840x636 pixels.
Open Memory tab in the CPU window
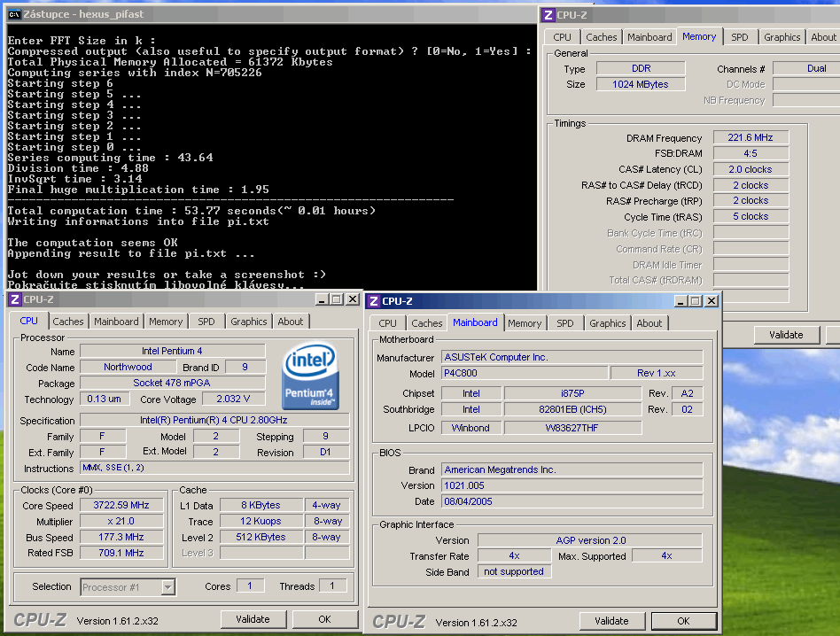coord(166,322)
